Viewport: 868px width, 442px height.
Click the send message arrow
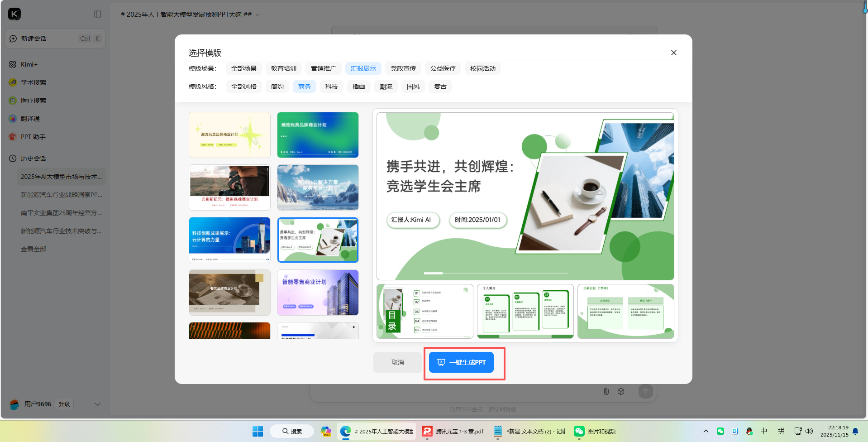coord(645,391)
